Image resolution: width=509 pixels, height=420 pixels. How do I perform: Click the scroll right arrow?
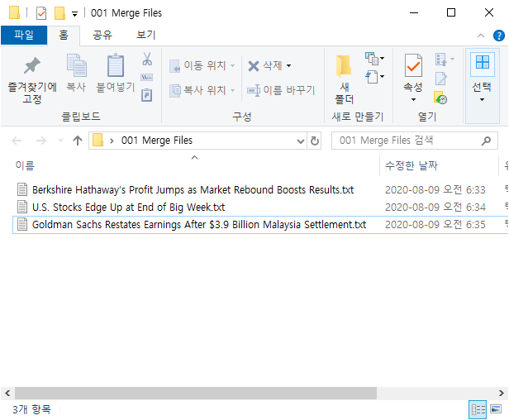(x=502, y=393)
